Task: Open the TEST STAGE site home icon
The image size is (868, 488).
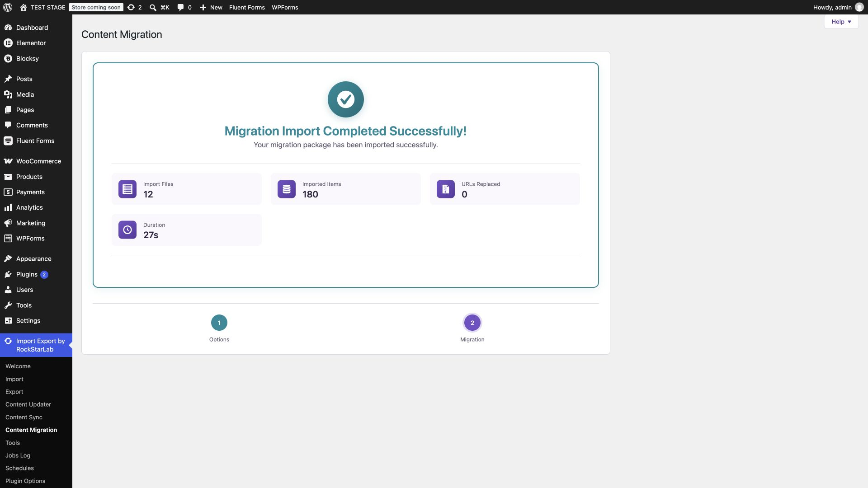Action: (24, 7)
